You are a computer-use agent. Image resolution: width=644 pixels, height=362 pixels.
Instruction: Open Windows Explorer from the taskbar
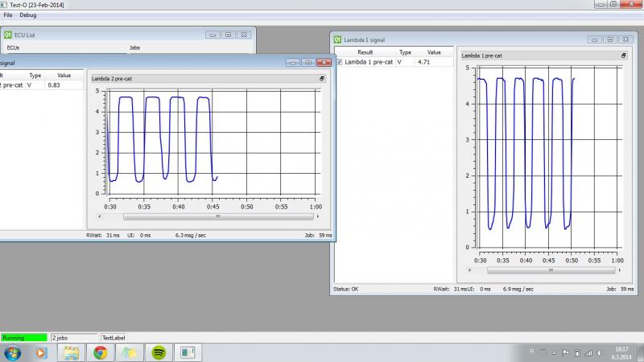tap(71, 352)
